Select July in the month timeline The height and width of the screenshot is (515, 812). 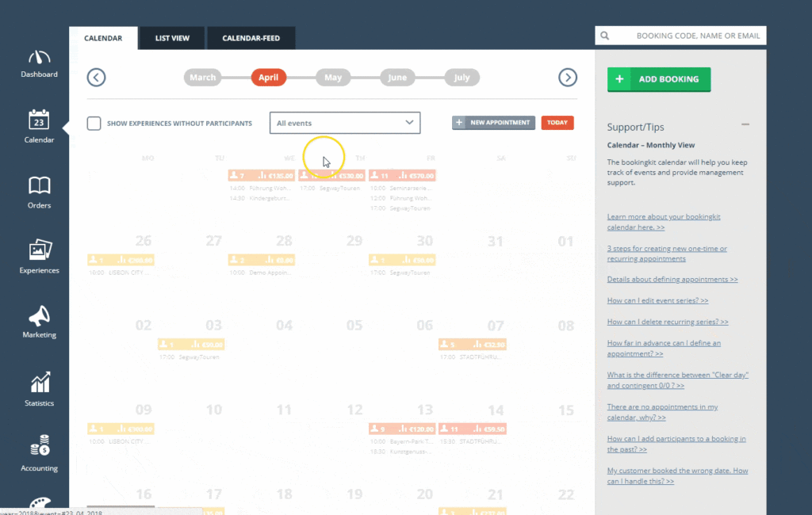tap(462, 78)
